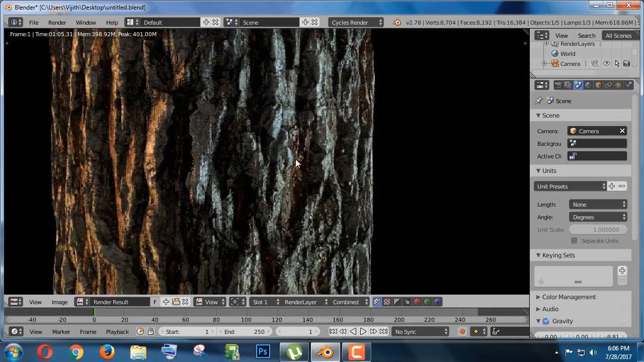Play animation in reverse
The image size is (644, 362).
pos(353,331)
